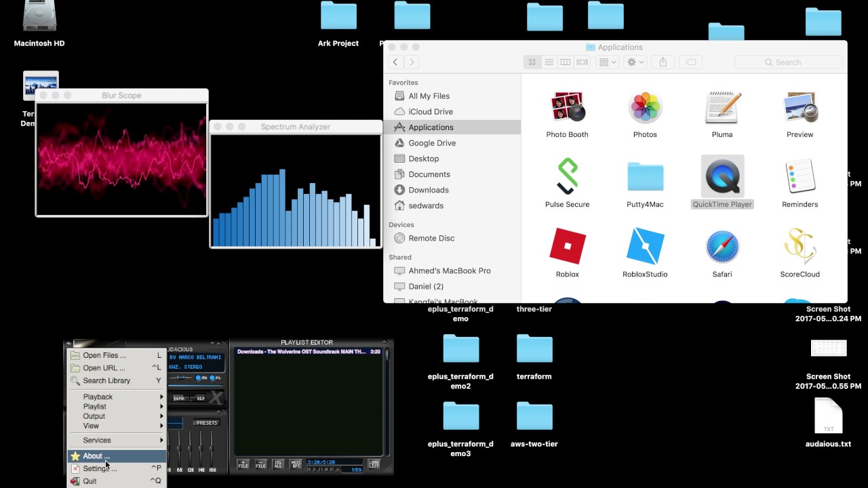Click the playlist remove FILE button
This screenshot has height=488, width=868.
(x=260, y=464)
